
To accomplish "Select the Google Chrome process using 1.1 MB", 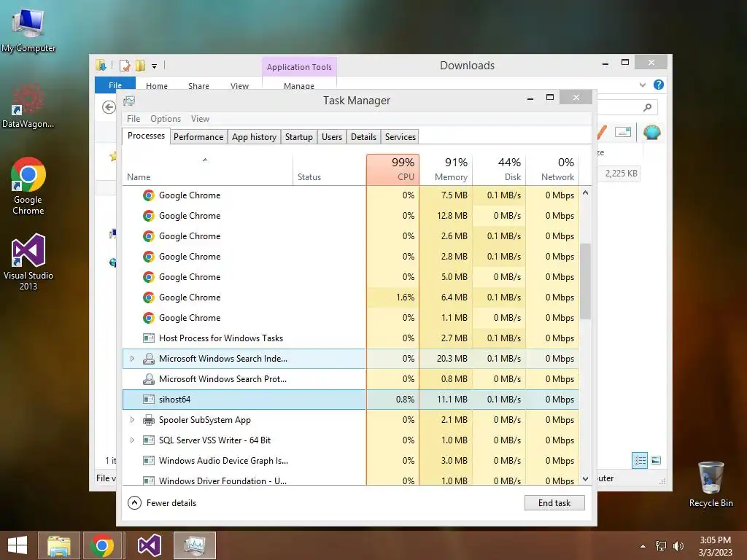I will 351,318.
